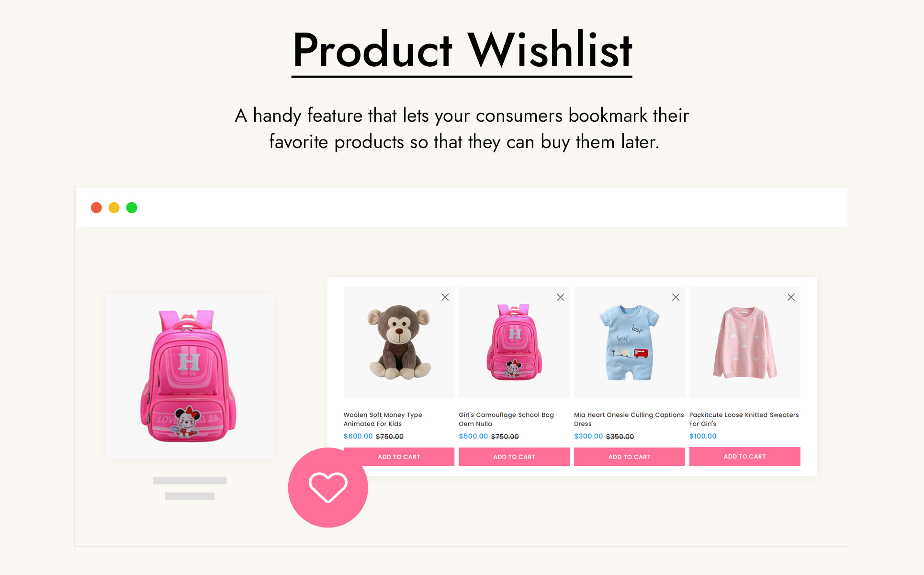Remove Packitcute Knitted Sweater from wishlist
Viewport: 924px width, 575px height.
[x=791, y=297]
